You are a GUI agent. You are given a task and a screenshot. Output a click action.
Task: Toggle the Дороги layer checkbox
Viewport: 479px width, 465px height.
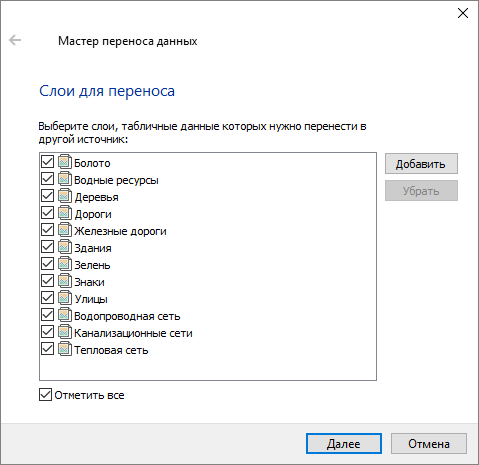click(47, 213)
